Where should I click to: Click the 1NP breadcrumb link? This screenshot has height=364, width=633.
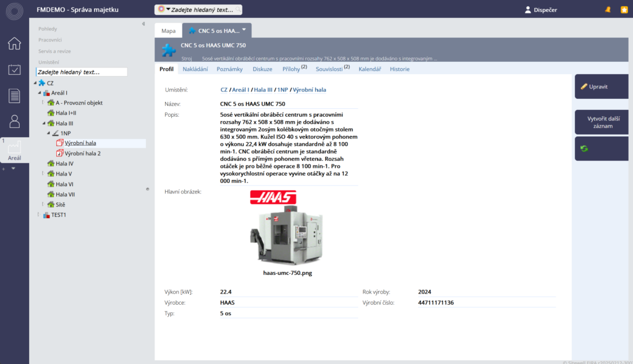[283, 90]
